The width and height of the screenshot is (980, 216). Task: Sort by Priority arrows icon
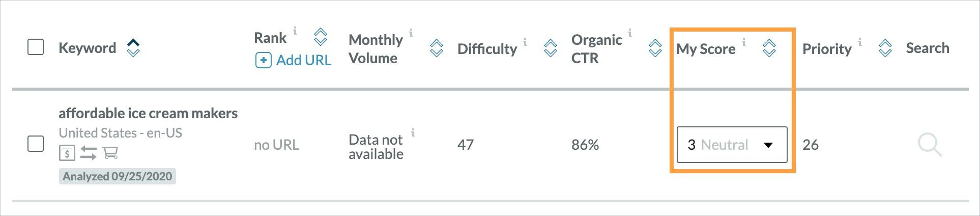pyautogui.click(x=885, y=48)
